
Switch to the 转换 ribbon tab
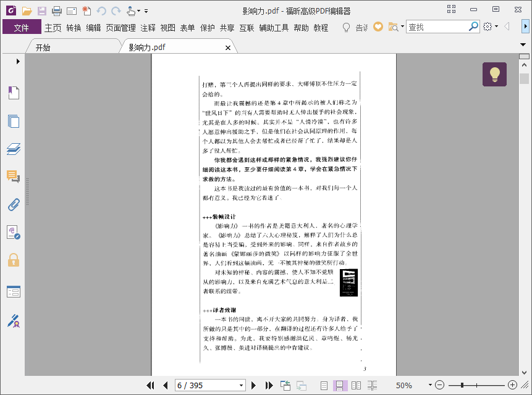(74, 27)
